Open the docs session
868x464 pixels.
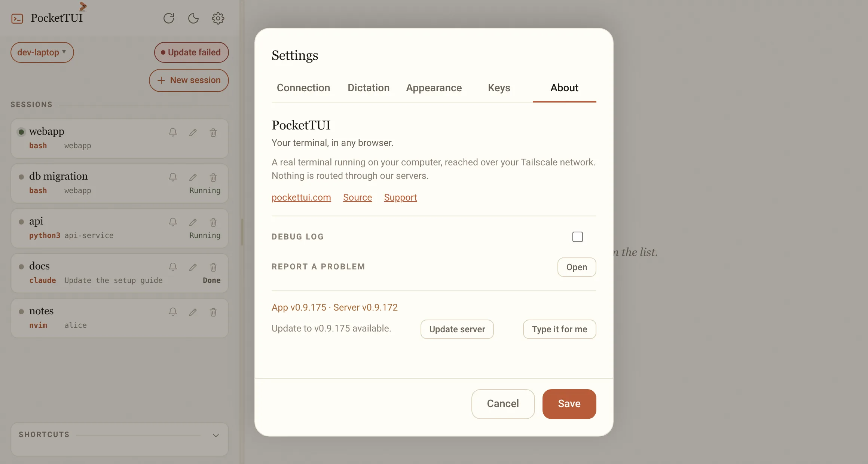point(120,273)
